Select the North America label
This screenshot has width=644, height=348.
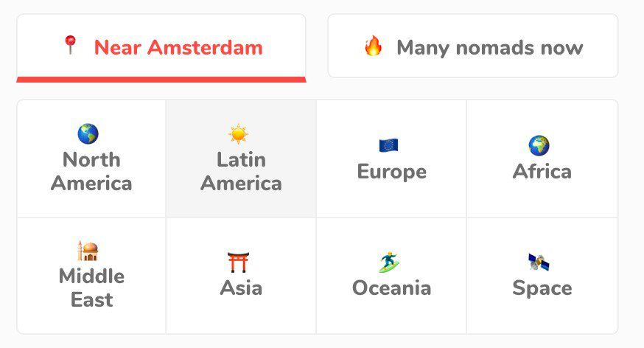coord(91,171)
